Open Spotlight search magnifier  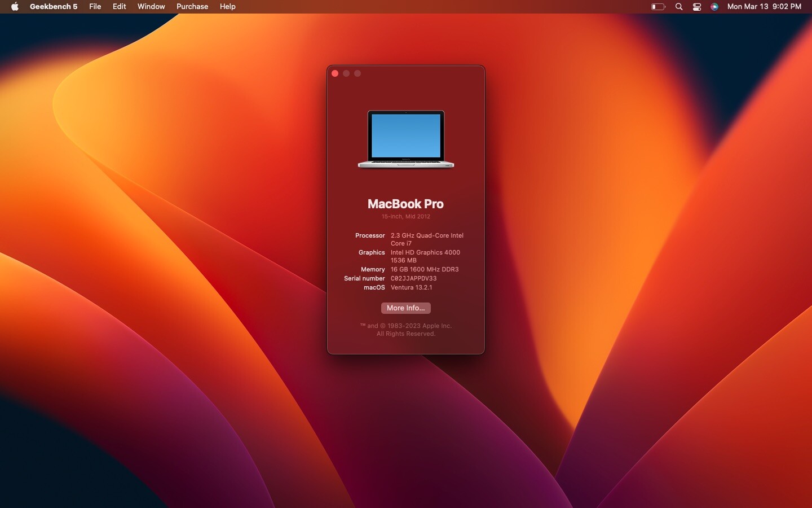[679, 7]
